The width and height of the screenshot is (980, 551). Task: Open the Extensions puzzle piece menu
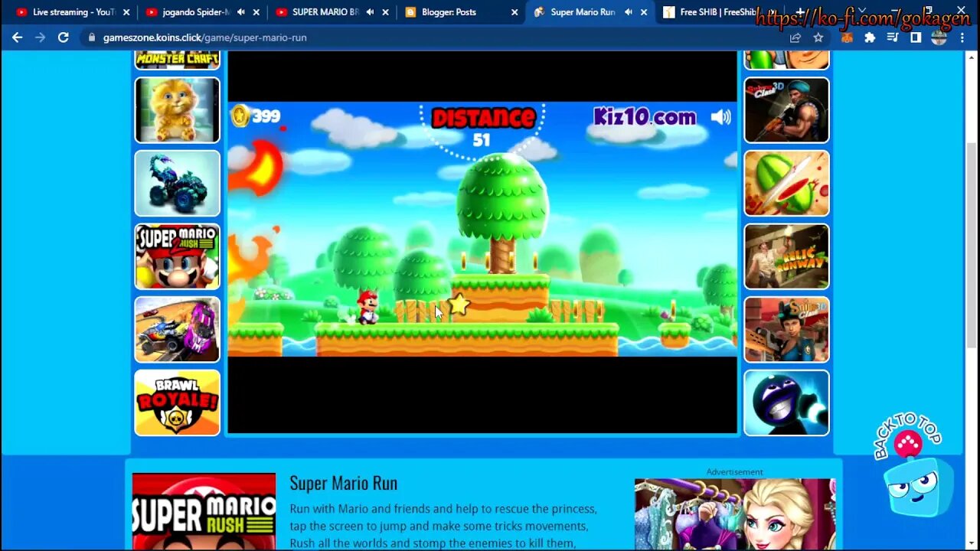(870, 37)
